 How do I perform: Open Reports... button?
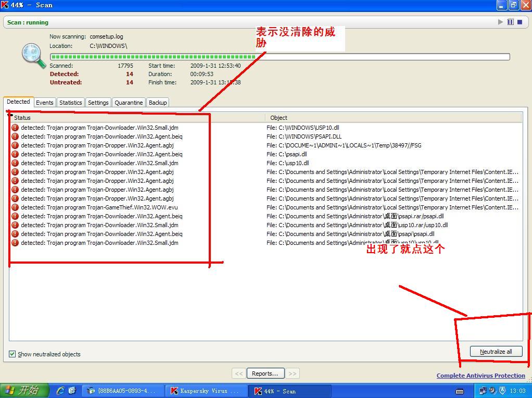264,374
